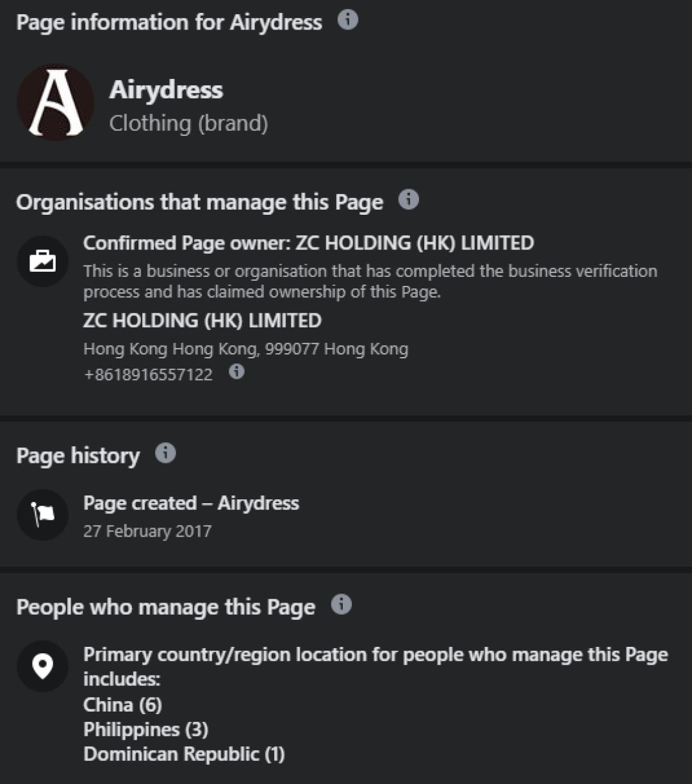Click the bold ZC HOLDING (HK) LIMITED name
This screenshot has height=784, width=692.
tap(202, 321)
